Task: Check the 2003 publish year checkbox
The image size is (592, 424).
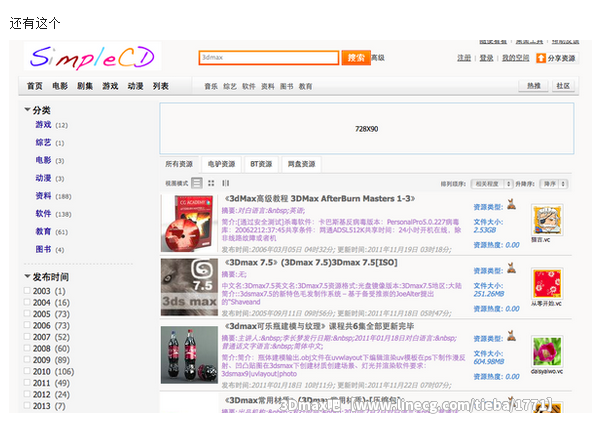Action: tap(27, 291)
